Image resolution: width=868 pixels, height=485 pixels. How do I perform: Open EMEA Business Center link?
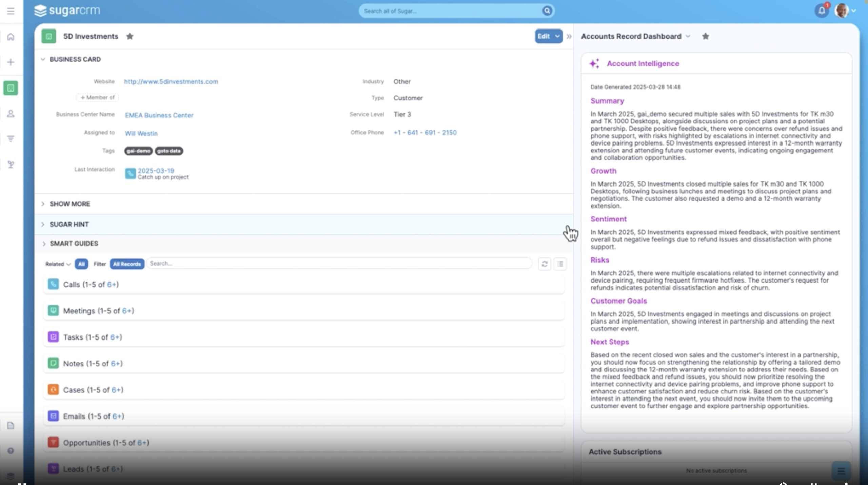[x=159, y=115]
